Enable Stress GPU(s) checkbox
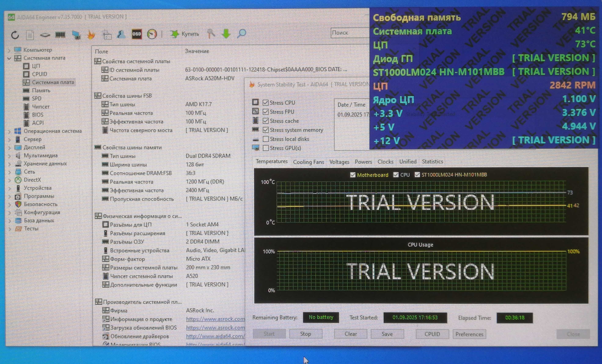Viewport: 602px width, 364px height. coord(266,148)
